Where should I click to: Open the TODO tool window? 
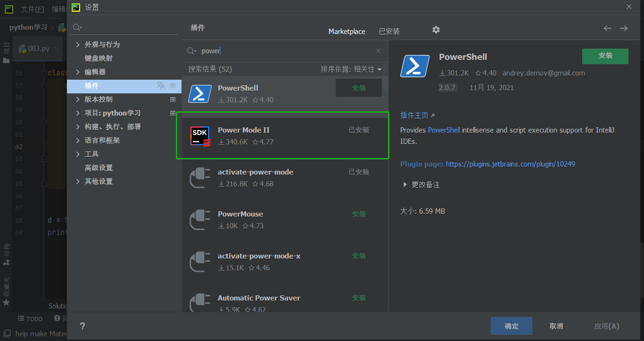pyautogui.click(x=30, y=319)
